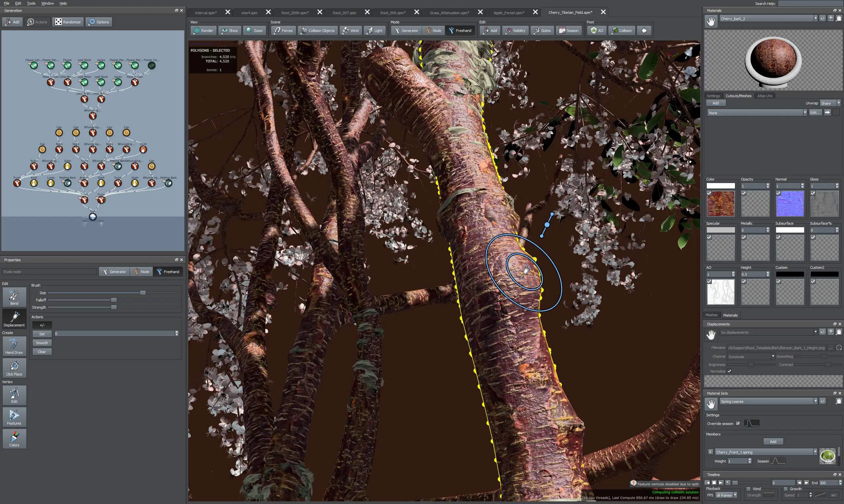Uncheck the Normalize displacement checkbox

729,371
